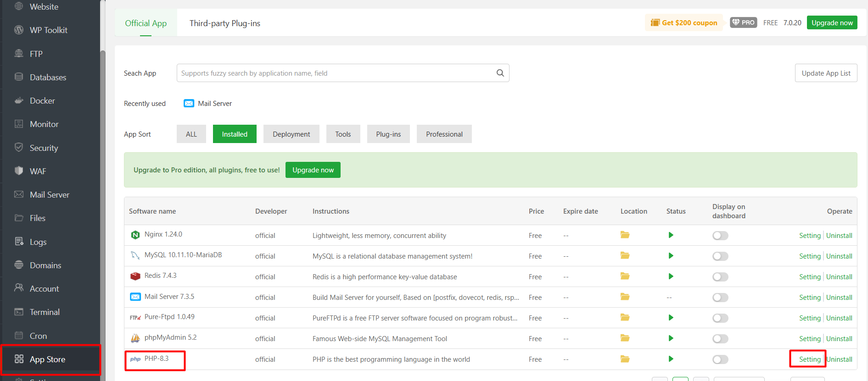Filter apps by Deployment

click(291, 134)
